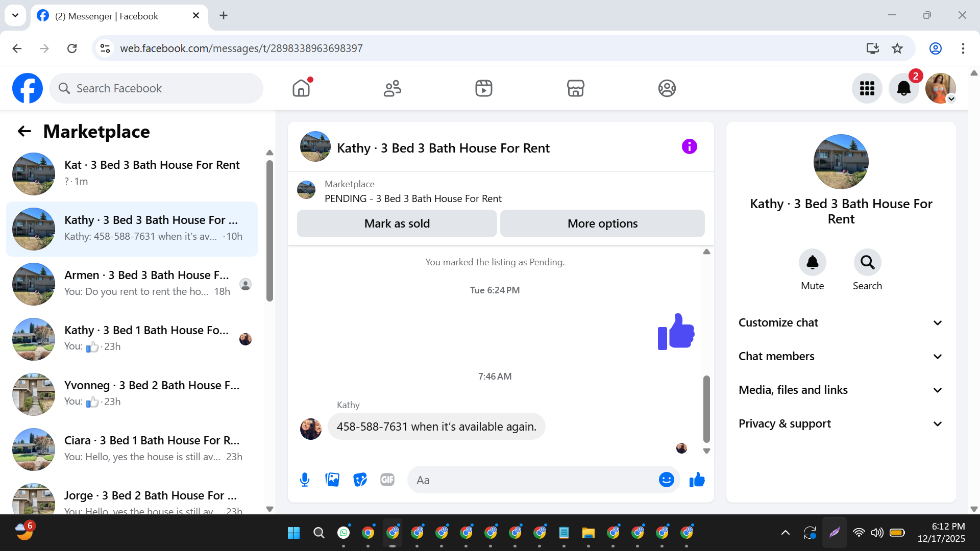Mute this conversation
This screenshot has height=551, width=980.
tap(812, 263)
